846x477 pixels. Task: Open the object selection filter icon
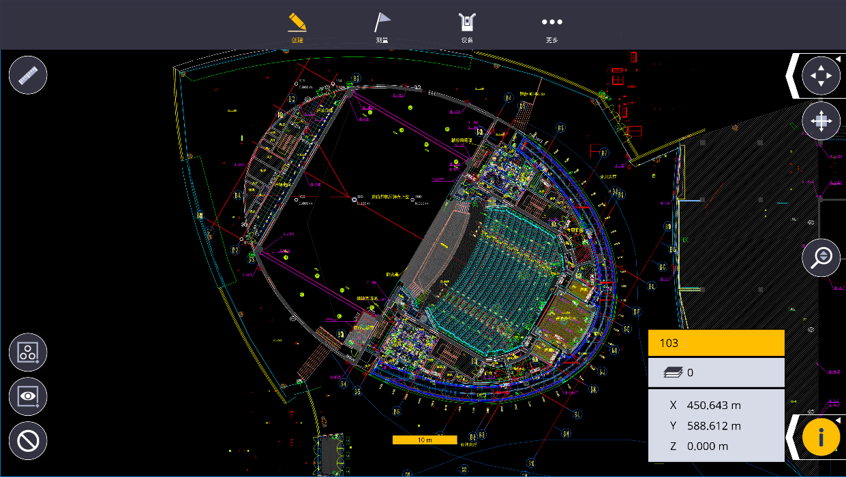[x=28, y=352]
